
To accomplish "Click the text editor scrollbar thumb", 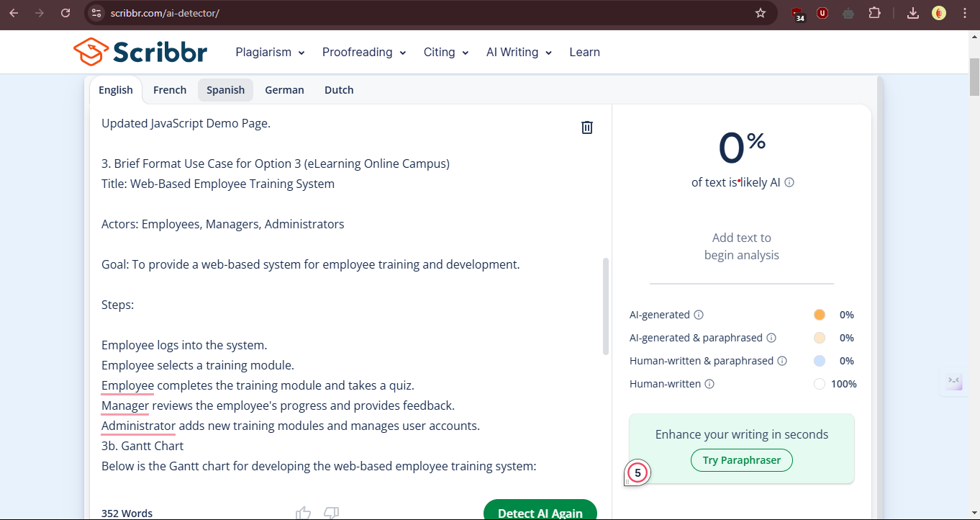I will [x=606, y=306].
